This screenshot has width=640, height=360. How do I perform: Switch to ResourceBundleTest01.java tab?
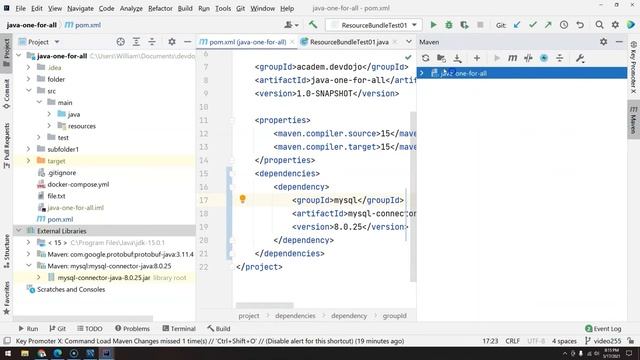coord(349,42)
